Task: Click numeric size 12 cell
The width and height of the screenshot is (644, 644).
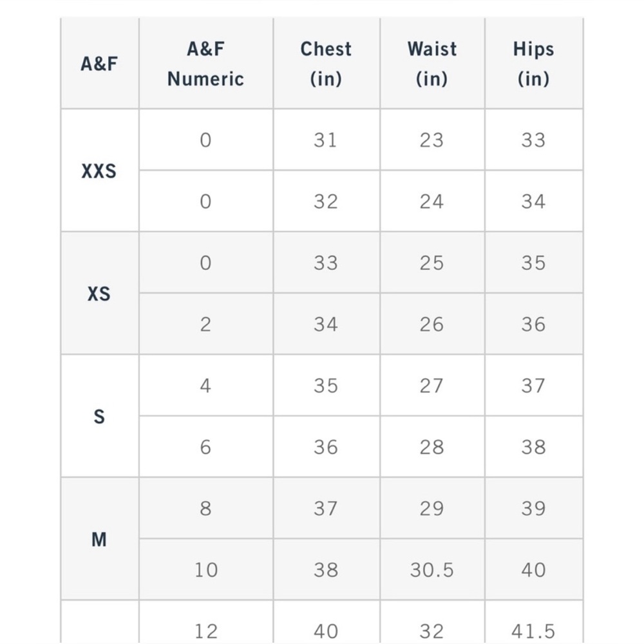Action: 205,631
